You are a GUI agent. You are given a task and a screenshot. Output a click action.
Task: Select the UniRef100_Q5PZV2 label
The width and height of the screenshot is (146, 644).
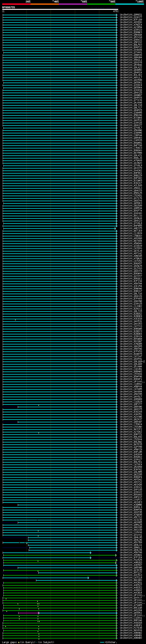pyautogui.click(x=131, y=42)
